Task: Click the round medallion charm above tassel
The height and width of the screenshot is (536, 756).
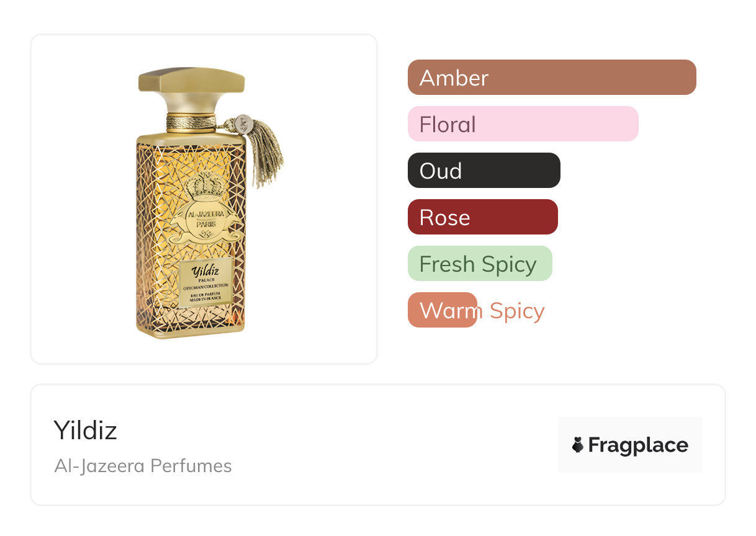Action: [x=244, y=123]
